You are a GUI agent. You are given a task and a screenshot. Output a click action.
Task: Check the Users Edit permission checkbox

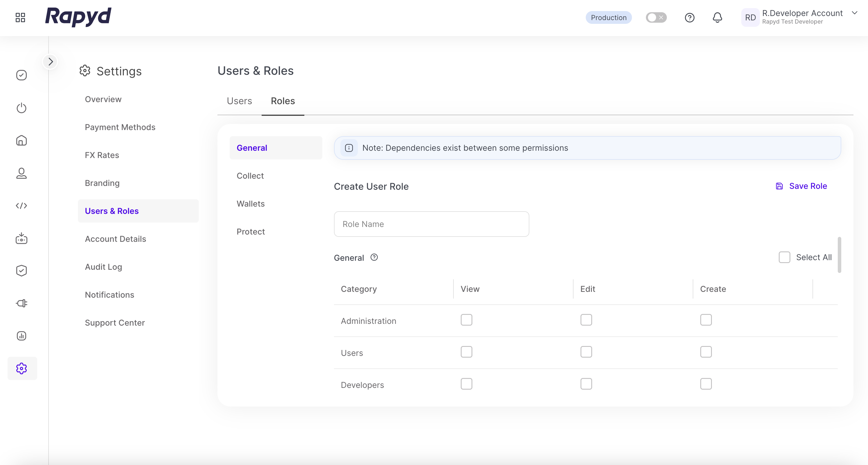pos(586,352)
